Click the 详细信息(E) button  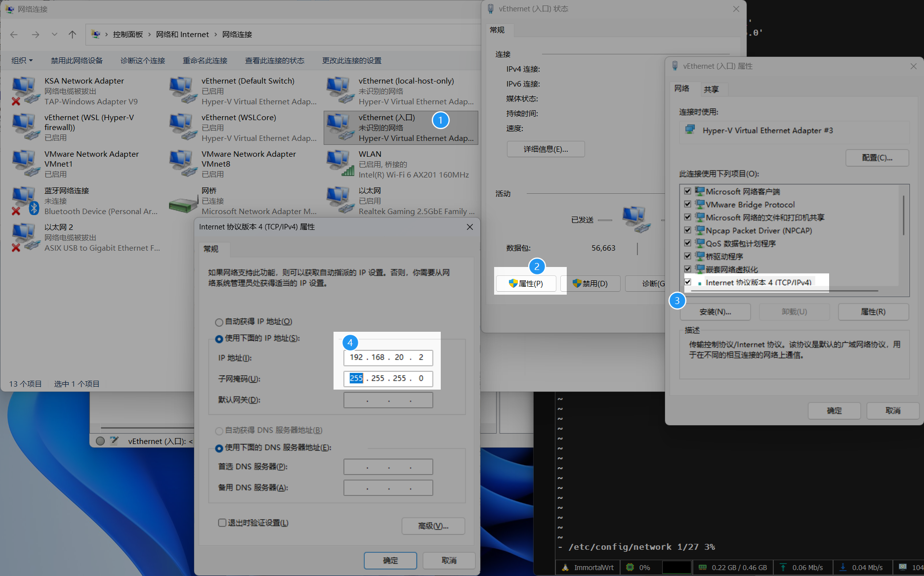[546, 149]
